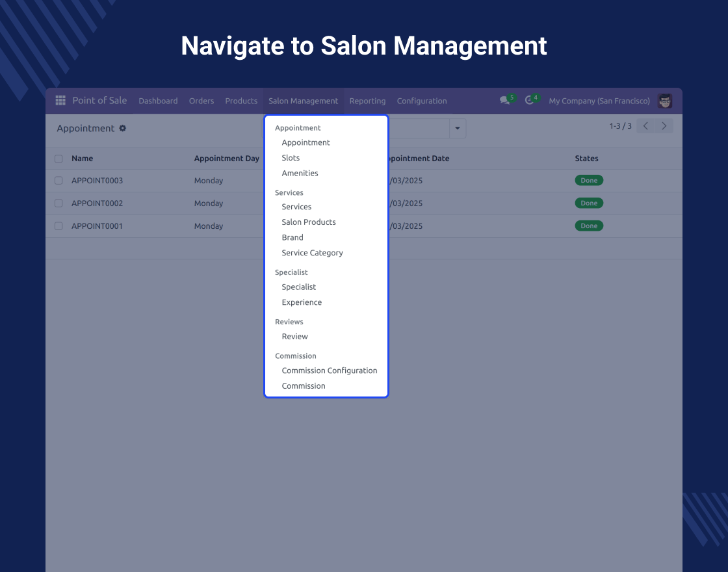728x572 pixels.
Task: Expand the search options dropdown arrow
Action: 458,128
